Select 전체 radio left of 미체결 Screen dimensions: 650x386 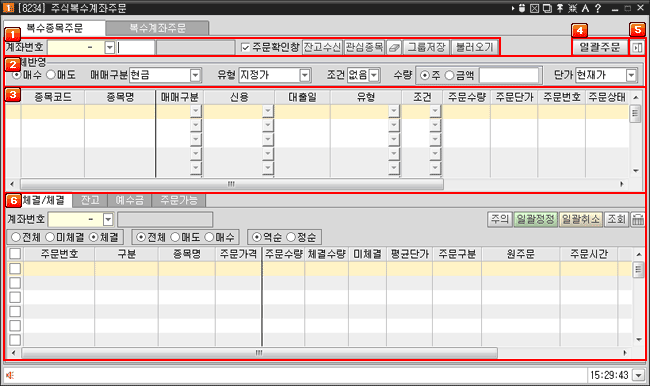coord(16,237)
